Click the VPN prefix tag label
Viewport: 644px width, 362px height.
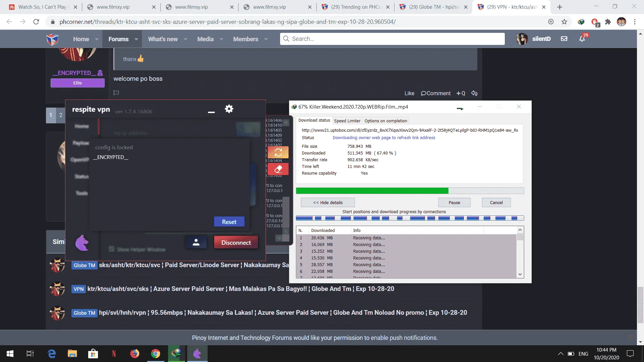click(78, 289)
